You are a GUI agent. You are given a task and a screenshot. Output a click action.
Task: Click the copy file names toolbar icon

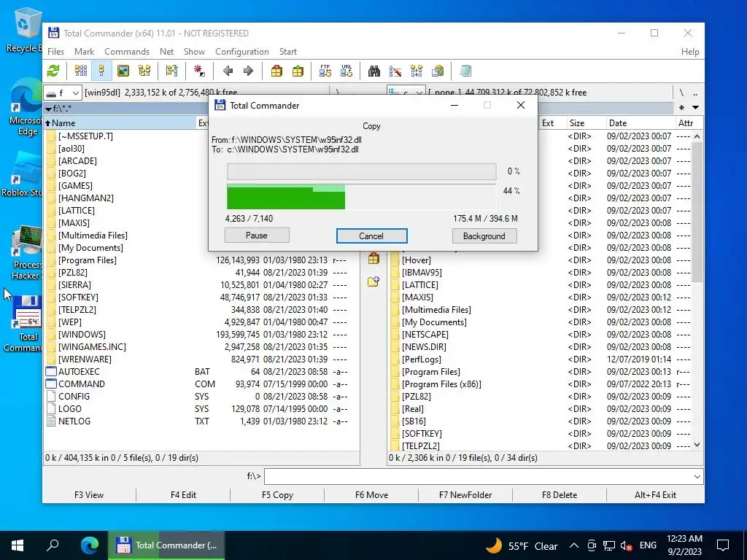point(438,71)
